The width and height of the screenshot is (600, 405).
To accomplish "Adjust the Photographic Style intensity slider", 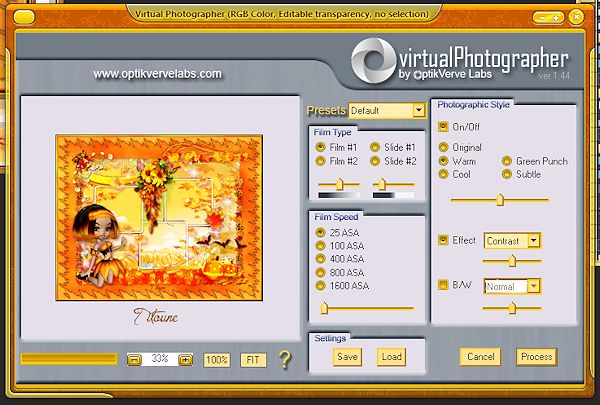I will [500, 199].
